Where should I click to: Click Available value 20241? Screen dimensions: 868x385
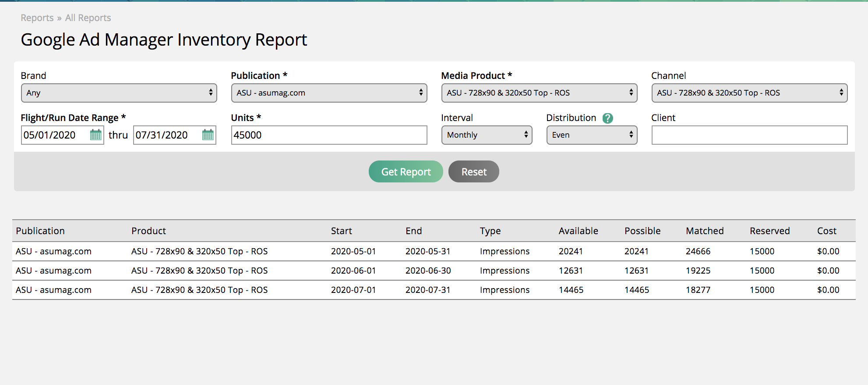[x=571, y=251]
